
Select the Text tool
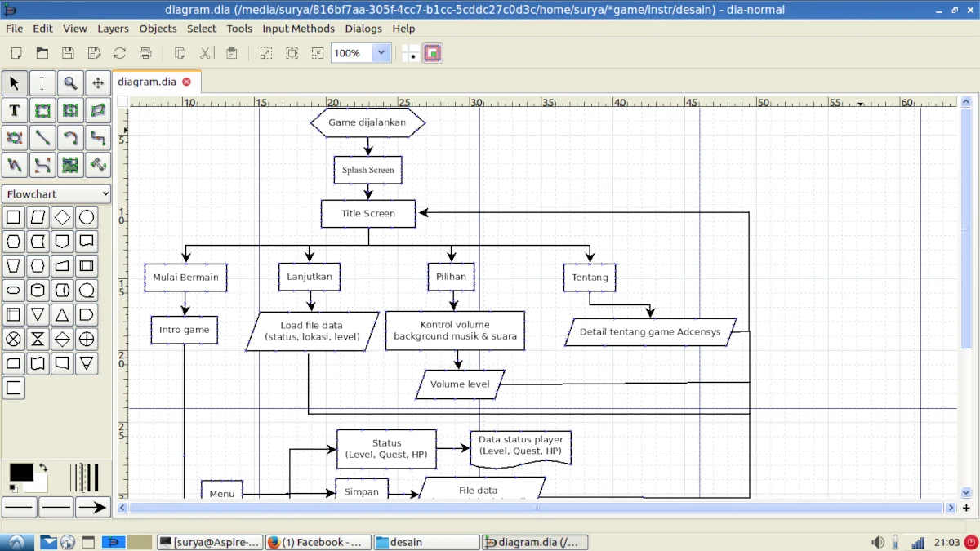point(14,111)
